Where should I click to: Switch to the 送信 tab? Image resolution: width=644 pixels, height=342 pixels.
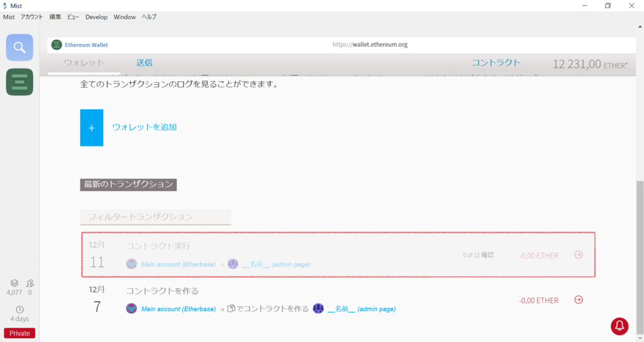pyautogui.click(x=144, y=63)
